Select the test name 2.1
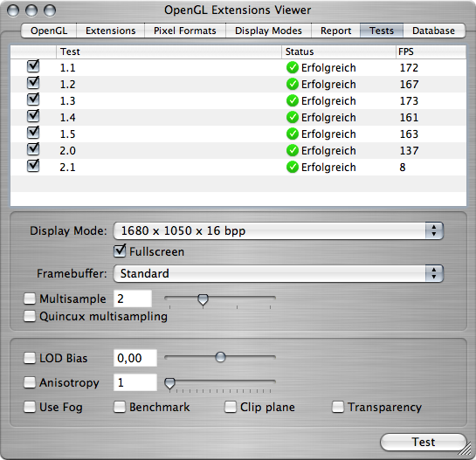Viewport: 476px width, 460px height. pyautogui.click(x=68, y=167)
